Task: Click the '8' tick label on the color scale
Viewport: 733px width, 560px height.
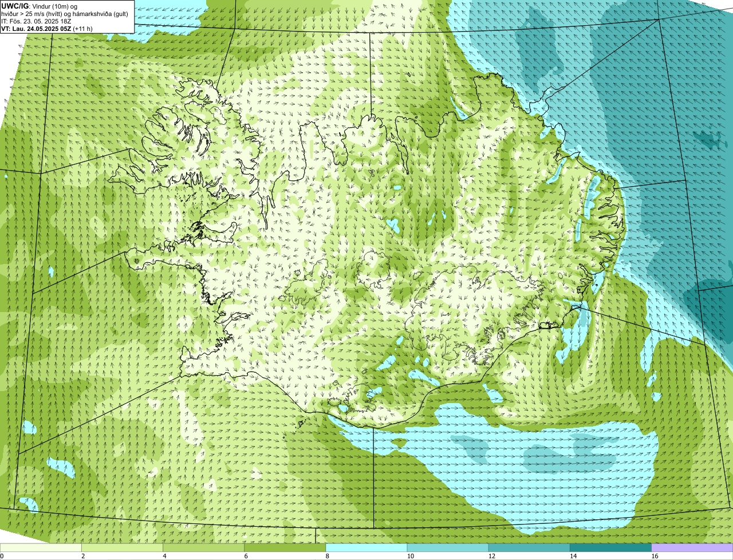Action: [x=327, y=556]
